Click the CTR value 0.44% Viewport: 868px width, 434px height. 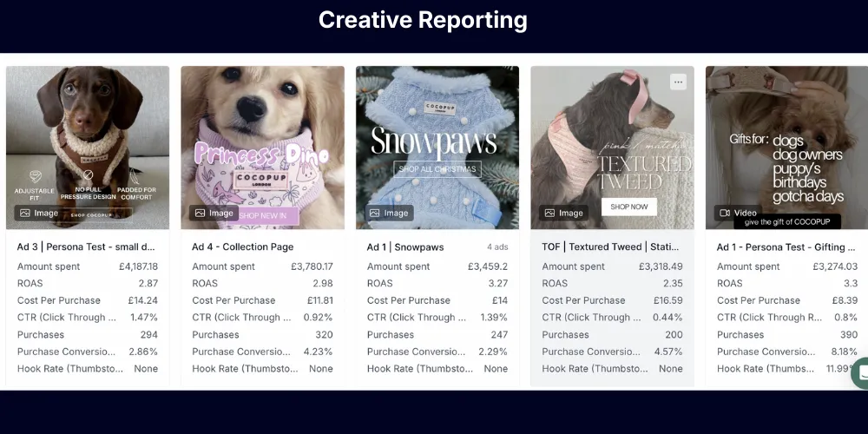click(x=668, y=318)
